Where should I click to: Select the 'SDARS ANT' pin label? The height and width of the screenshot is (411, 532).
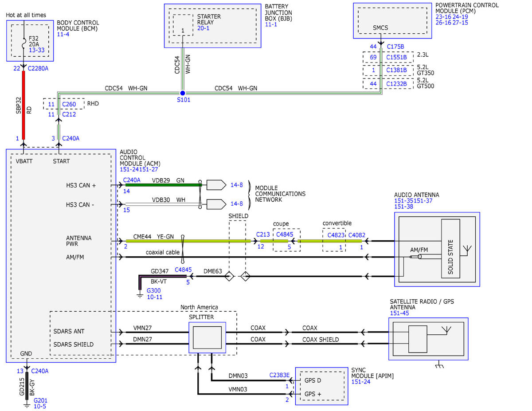click(x=69, y=331)
